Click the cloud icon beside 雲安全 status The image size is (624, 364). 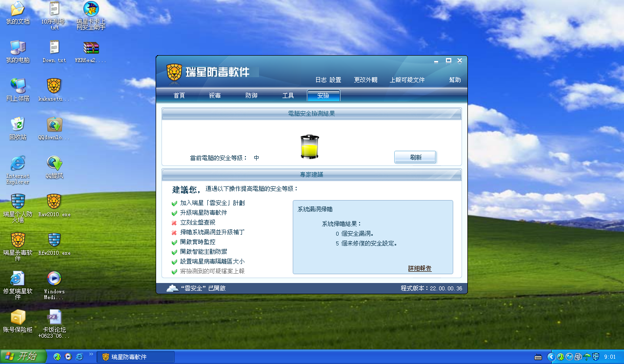[x=172, y=288]
